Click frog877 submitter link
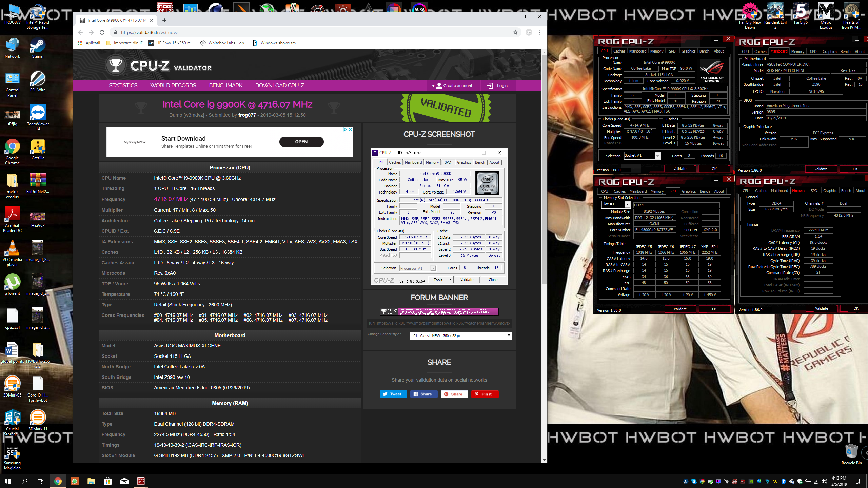 coord(247,115)
